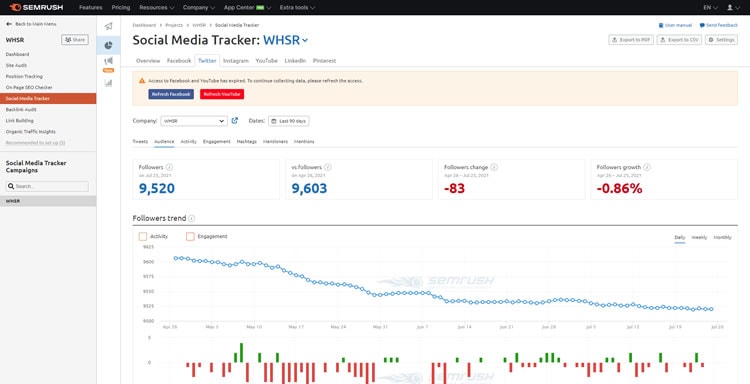Viewport: 750px width, 384px height.
Task: Open the Mentions sub-tab
Action: pos(304,142)
